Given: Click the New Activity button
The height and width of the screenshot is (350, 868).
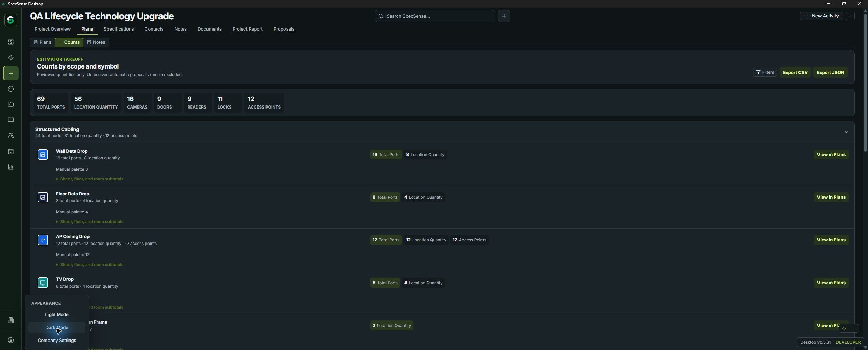Looking at the screenshot, I should pyautogui.click(x=821, y=16).
